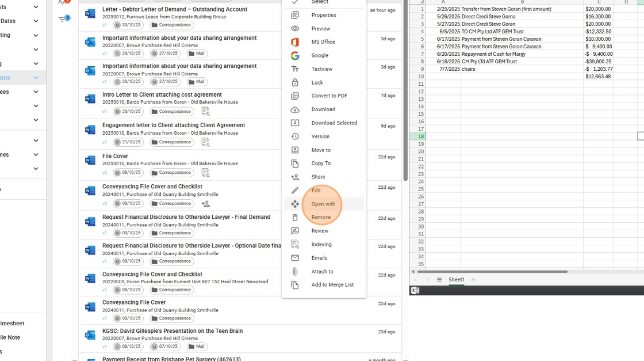
Task: Click the trash icon beside Remove
Action: point(295,218)
